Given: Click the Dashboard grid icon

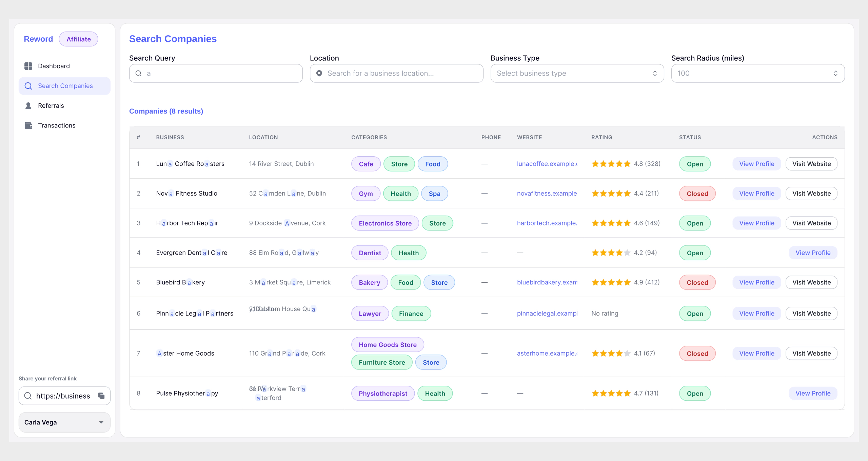Looking at the screenshot, I should click(x=28, y=66).
